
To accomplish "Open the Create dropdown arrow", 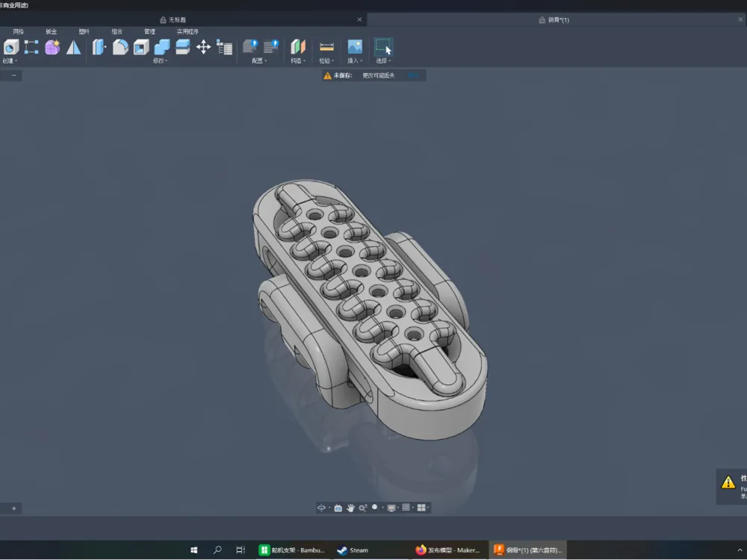I will click(16, 61).
